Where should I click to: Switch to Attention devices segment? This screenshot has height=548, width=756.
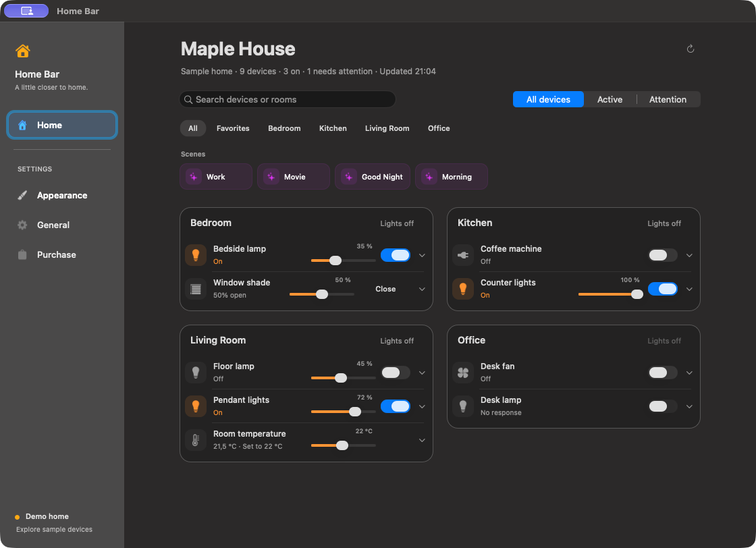668,99
